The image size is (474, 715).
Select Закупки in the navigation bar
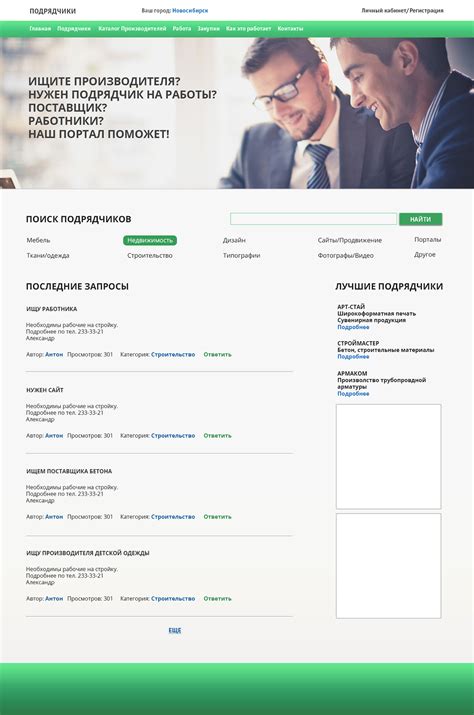[x=208, y=28]
